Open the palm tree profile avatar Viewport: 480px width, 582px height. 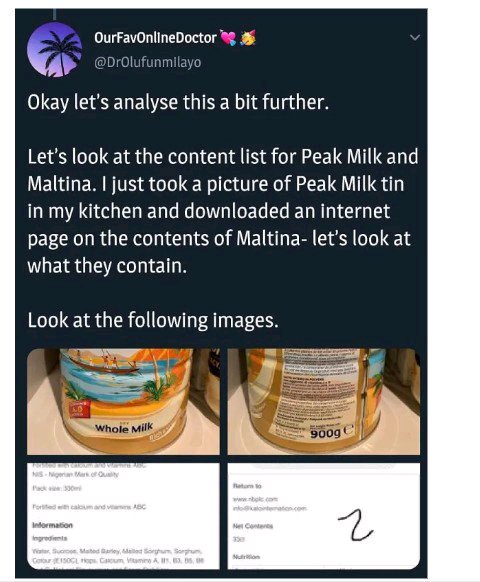pyautogui.click(x=55, y=50)
